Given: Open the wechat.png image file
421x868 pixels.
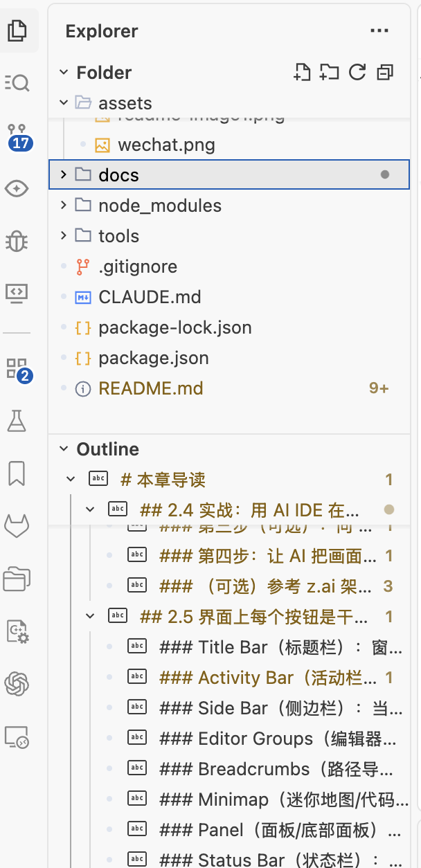Looking at the screenshot, I should (x=166, y=145).
